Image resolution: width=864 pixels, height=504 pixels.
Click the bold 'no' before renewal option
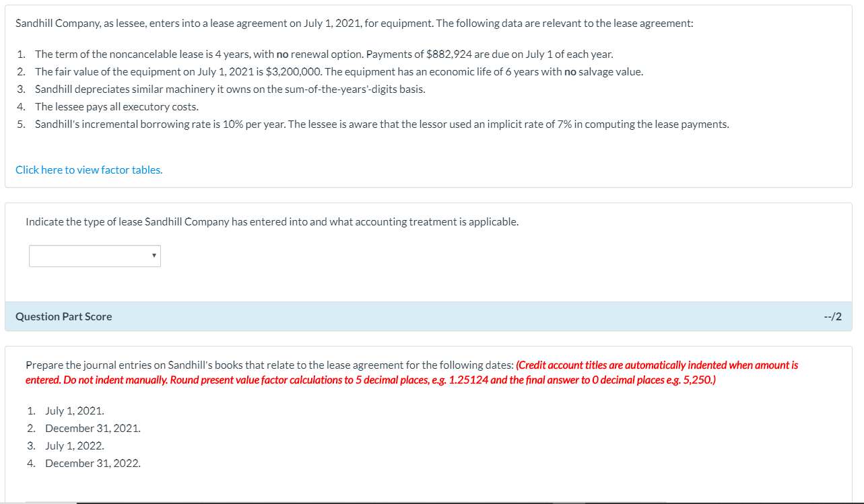(283, 54)
